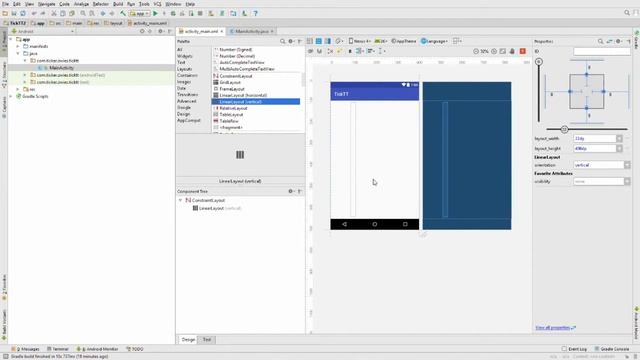Click the Cut scissors icon in toolbar

(53, 13)
